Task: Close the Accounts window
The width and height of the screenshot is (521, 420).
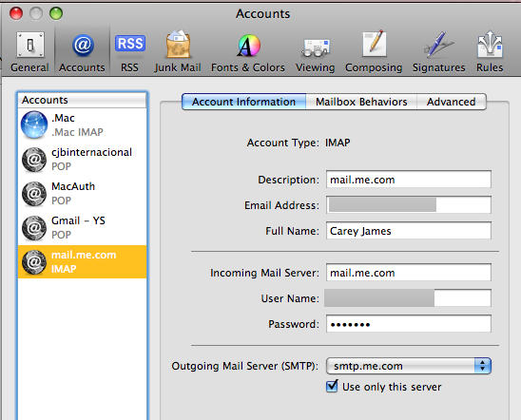Action: coord(16,13)
